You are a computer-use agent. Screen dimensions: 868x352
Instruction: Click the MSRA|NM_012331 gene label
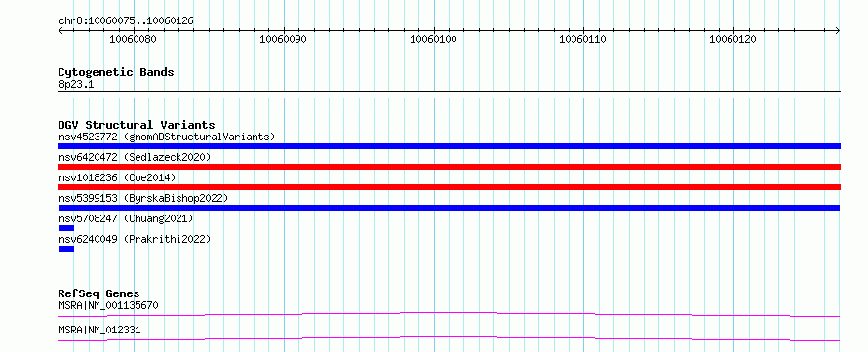(99, 330)
